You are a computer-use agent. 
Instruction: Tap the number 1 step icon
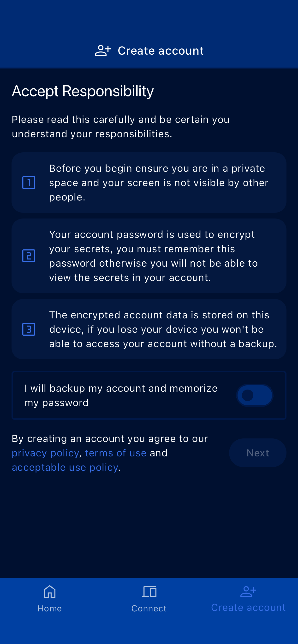(29, 183)
